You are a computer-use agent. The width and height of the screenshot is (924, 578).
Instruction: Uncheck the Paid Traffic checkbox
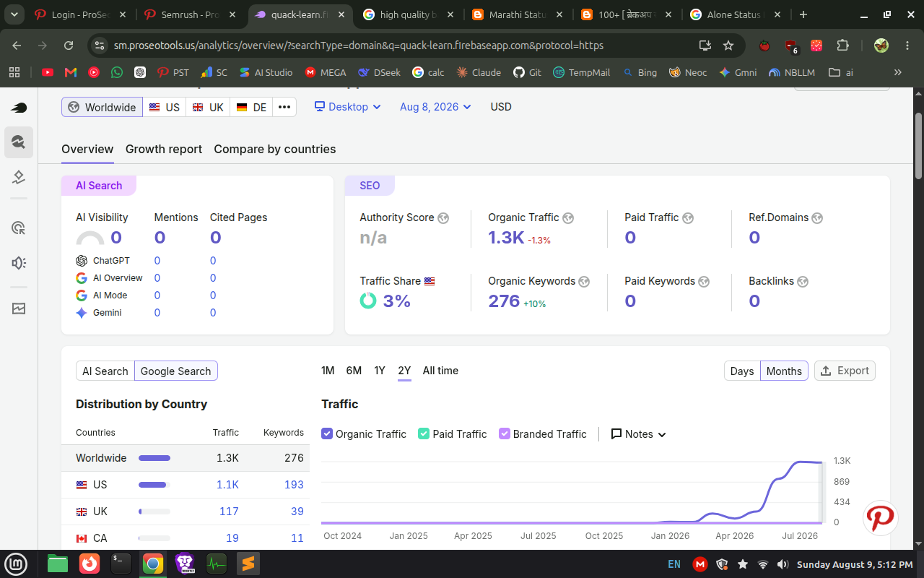[x=424, y=433]
